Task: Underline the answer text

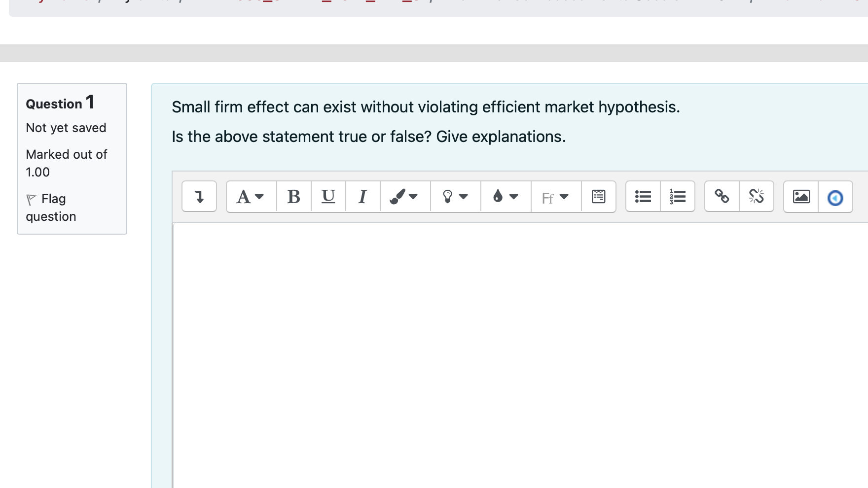Action: 328,196
